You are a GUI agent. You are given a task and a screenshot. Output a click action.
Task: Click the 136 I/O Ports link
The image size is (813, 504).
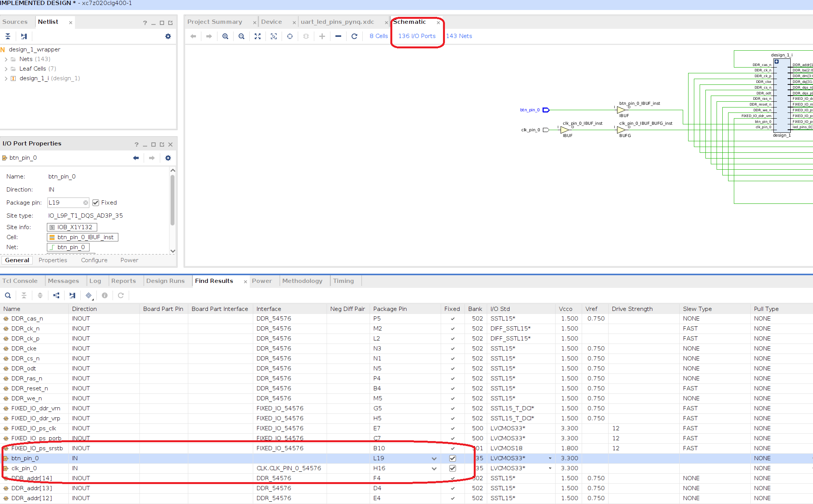pos(417,36)
